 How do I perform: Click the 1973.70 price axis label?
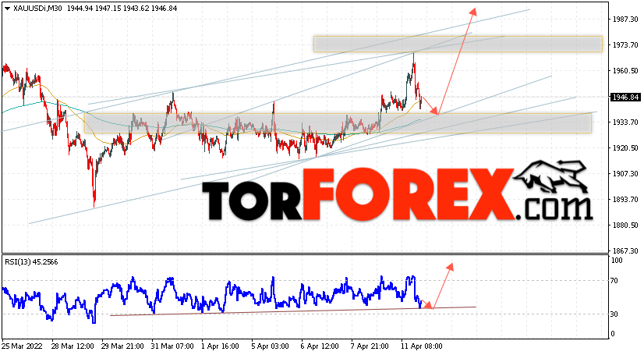(625, 44)
